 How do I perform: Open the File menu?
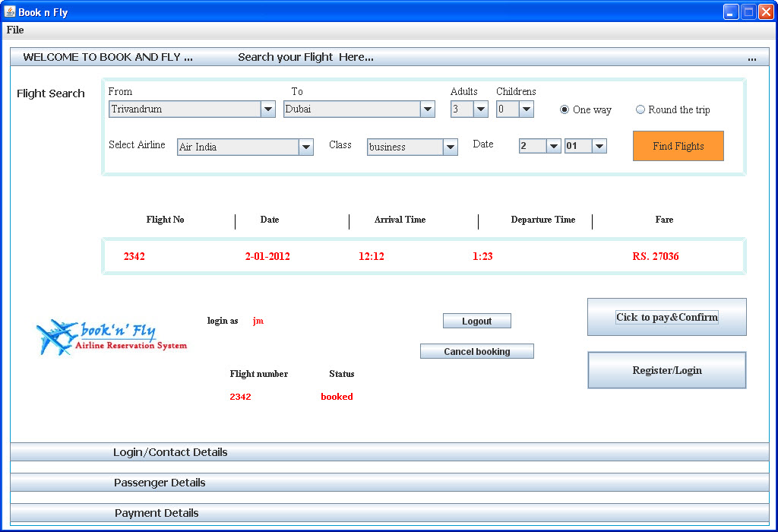pyautogui.click(x=15, y=30)
